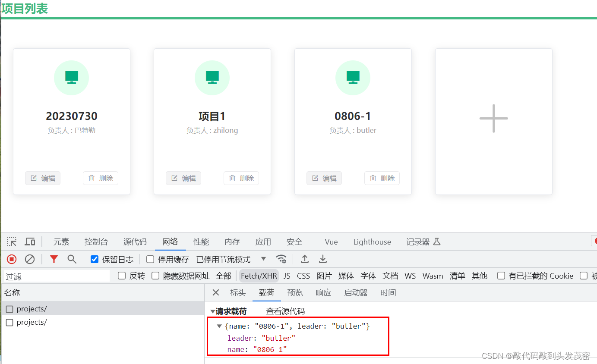Close the request details pane
The image size is (597, 364).
point(216,293)
